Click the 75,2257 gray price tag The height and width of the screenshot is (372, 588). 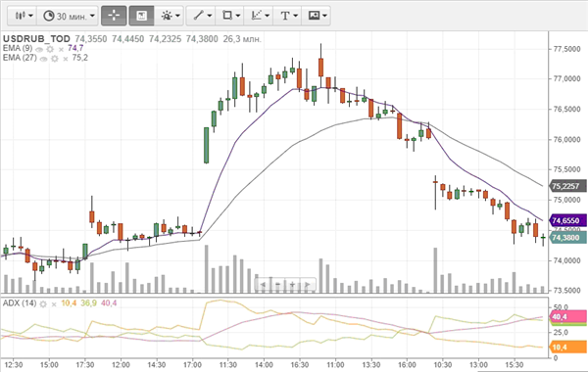[x=567, y=186]
